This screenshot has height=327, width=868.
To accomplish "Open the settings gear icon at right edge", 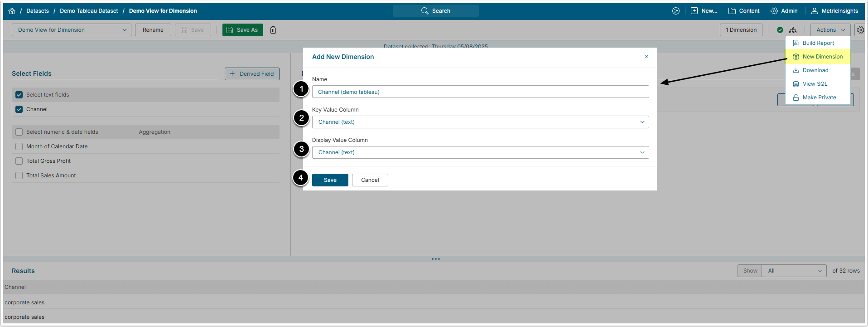I will coord(860,30).
